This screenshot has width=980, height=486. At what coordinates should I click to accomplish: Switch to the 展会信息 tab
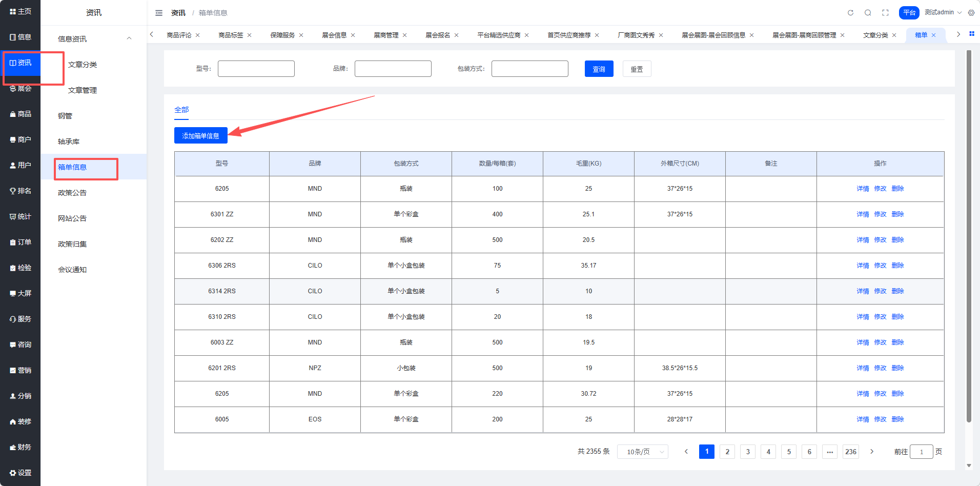click(x=334, y=35)
